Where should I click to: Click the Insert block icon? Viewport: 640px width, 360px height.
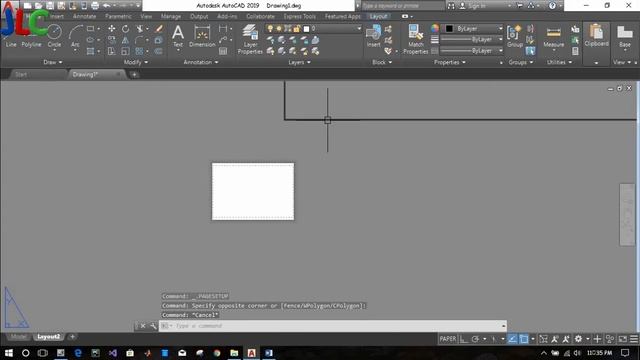click(373, 36)
